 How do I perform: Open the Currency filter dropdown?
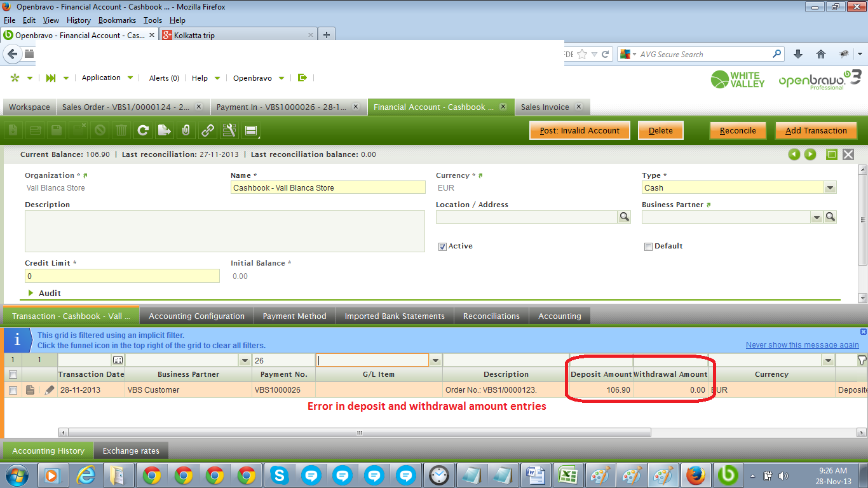pyautogui.click(x=828, y=360)
